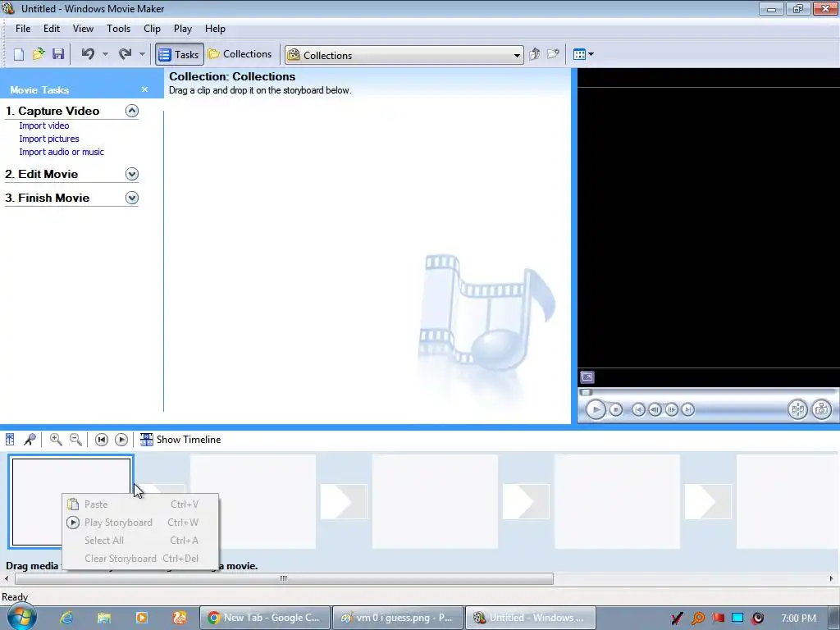This screenshot has height=630, width=840.
Task: Click the Split Clip icon
Action: [x=797, y=410]
